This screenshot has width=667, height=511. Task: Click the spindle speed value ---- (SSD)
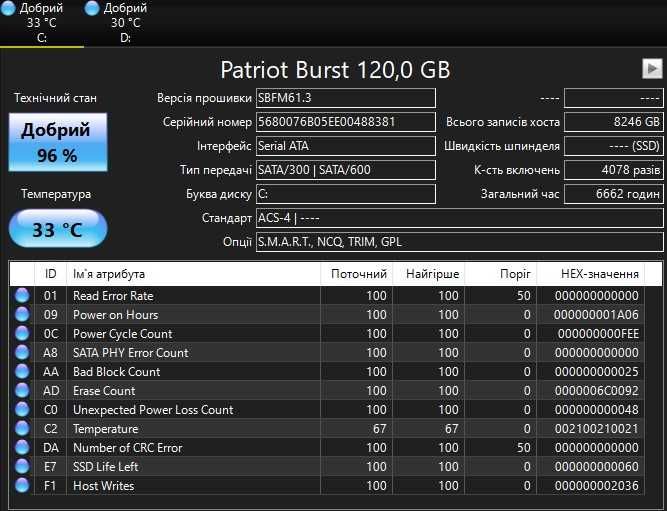pyautogui.click(x=613, y=146)
